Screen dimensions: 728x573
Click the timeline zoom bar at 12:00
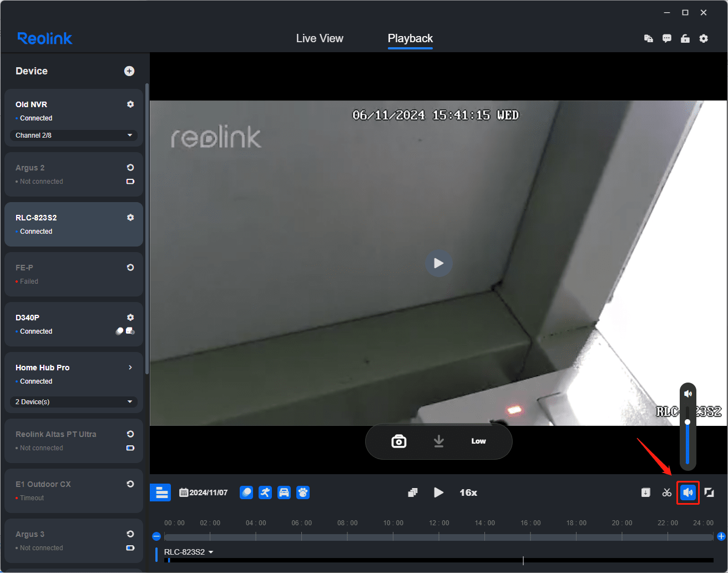coord(439,537)
